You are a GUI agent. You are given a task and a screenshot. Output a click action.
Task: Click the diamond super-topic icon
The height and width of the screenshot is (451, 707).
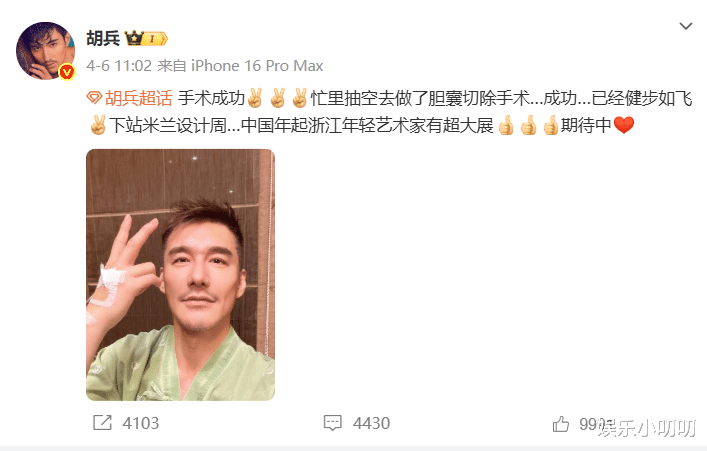[94, 98]
